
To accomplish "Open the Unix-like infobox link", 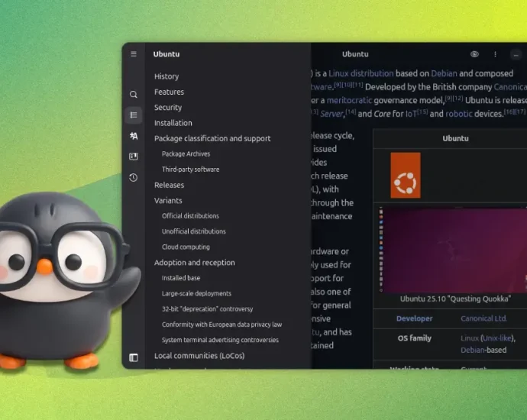I will coord(497,338).
